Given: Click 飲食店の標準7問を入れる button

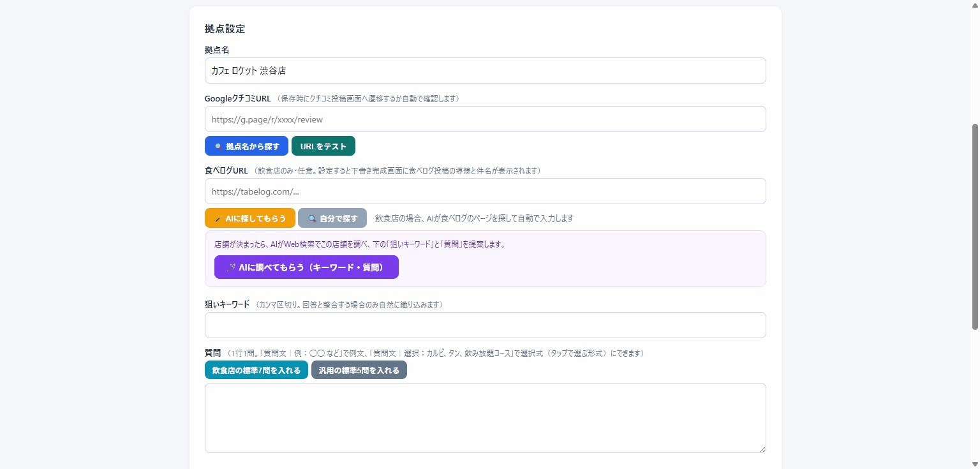Looking at the screenshot, I should [256, 370].
